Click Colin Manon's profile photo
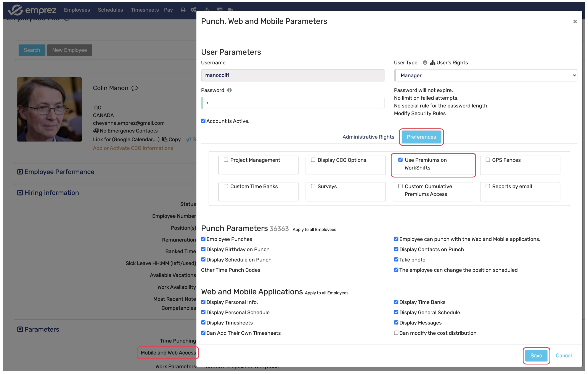This screenshot has height=374, width=588. click(50, 109)
